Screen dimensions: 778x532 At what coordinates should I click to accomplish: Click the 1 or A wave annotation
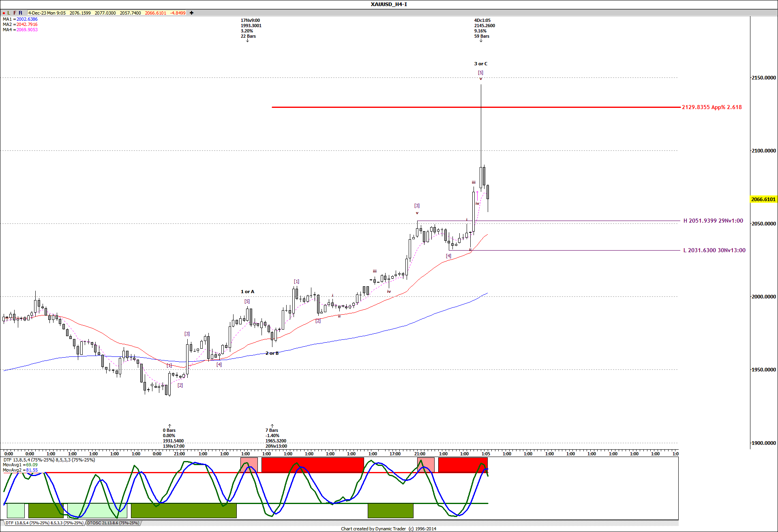[x=247, y=291]
